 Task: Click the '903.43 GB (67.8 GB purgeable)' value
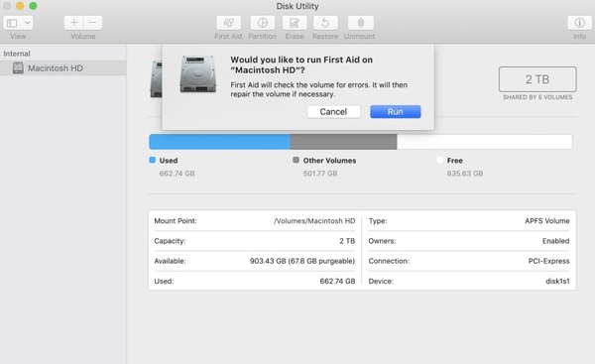(x=302, y=261)
